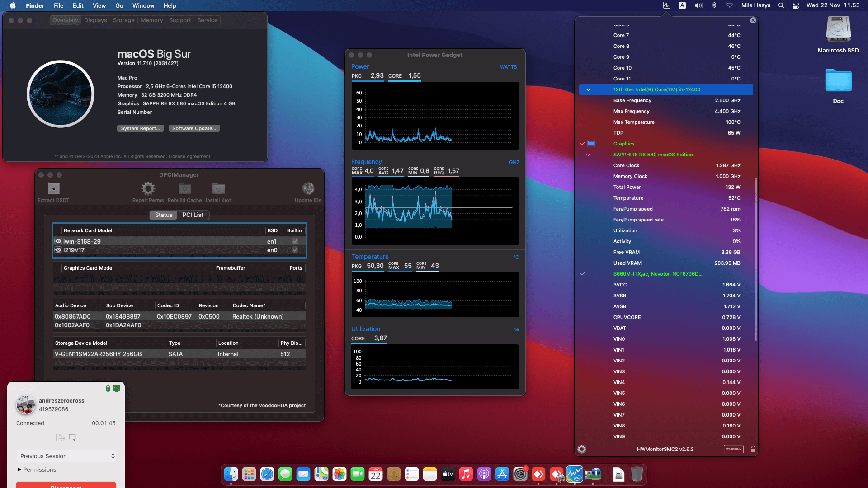Toggle Builtin checkbox for iwm-3168-29
The image size is (868, 488).
(x=295, y=241)
